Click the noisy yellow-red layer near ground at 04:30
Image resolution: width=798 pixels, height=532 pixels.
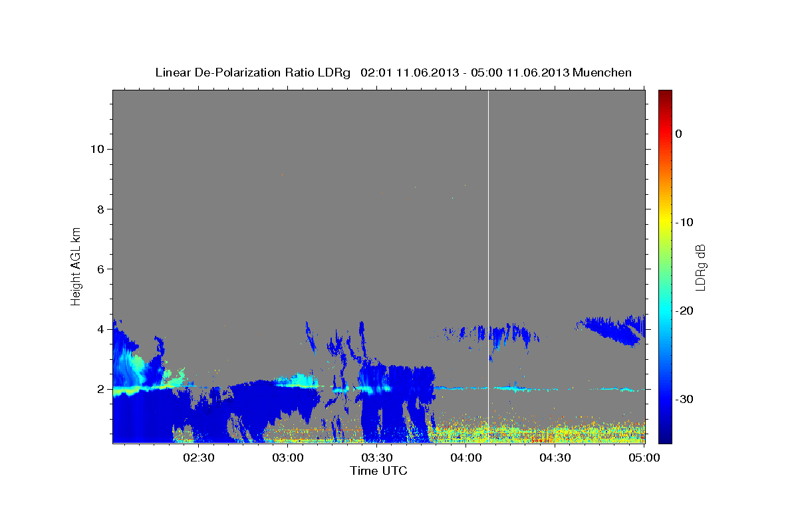tap(555, 432)
